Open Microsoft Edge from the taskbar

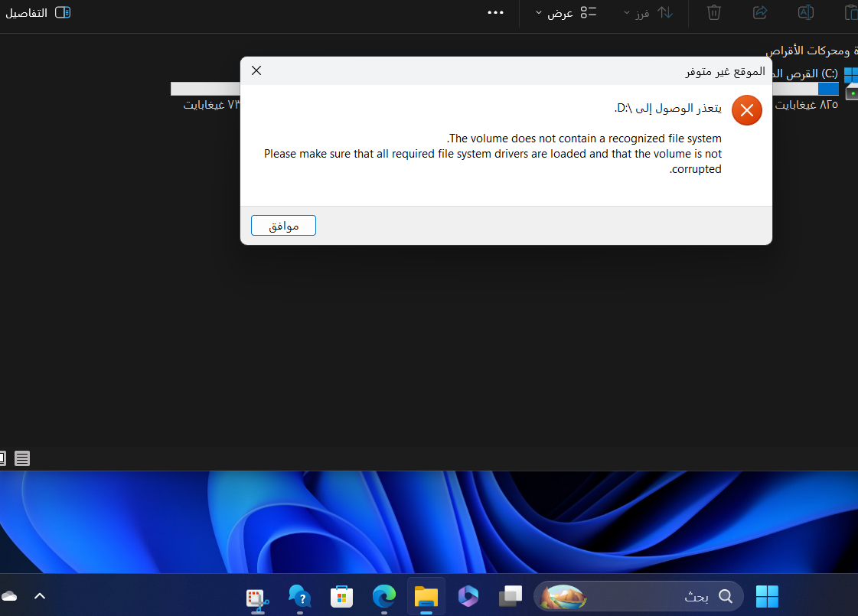(x=383, y=596)
